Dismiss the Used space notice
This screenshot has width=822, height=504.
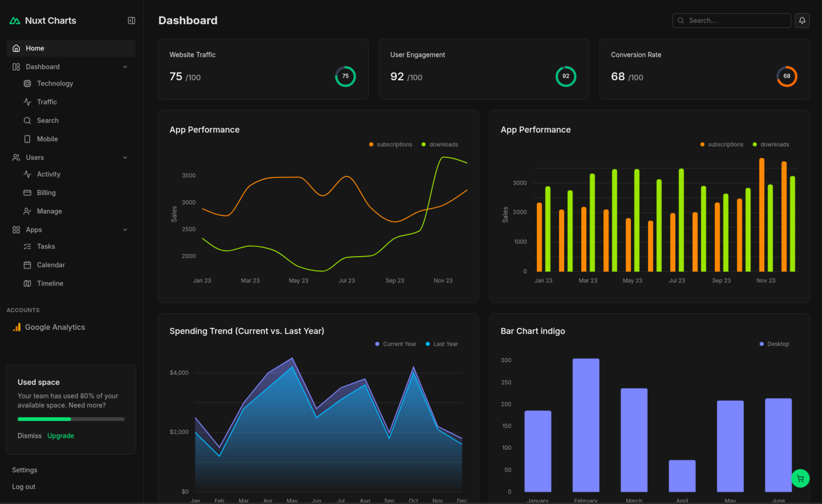[29, 436]
